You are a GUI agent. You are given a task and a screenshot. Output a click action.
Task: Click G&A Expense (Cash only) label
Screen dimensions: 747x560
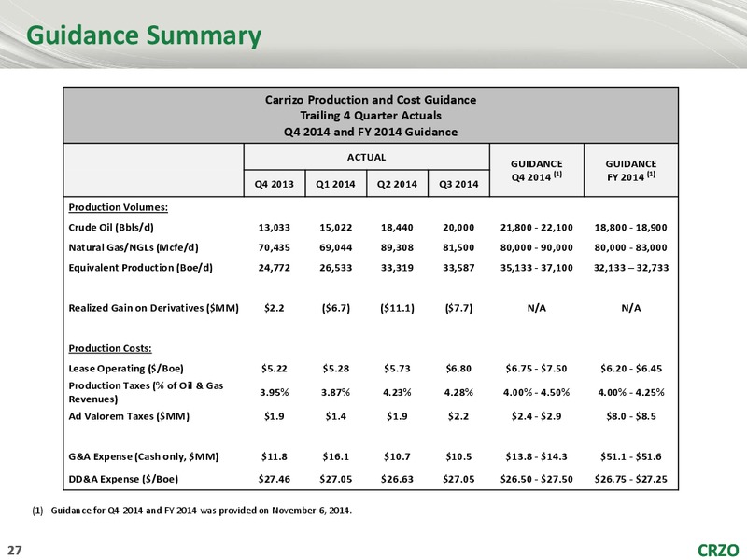click(144, 456)
